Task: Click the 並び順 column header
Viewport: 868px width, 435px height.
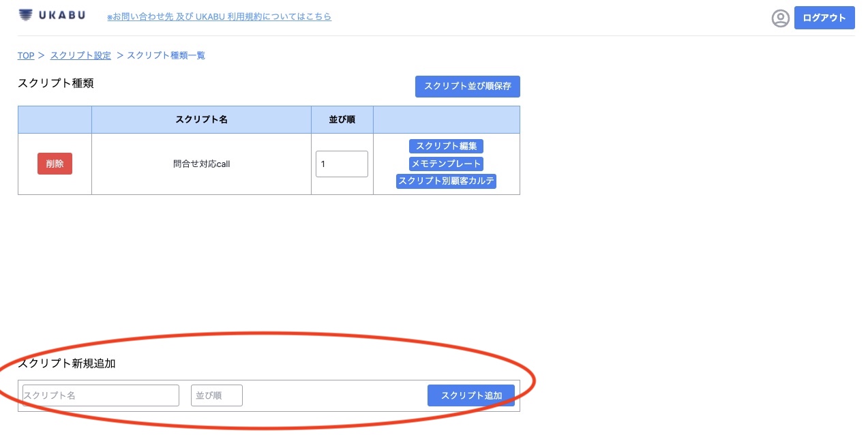Action: [x=342, y=119]
